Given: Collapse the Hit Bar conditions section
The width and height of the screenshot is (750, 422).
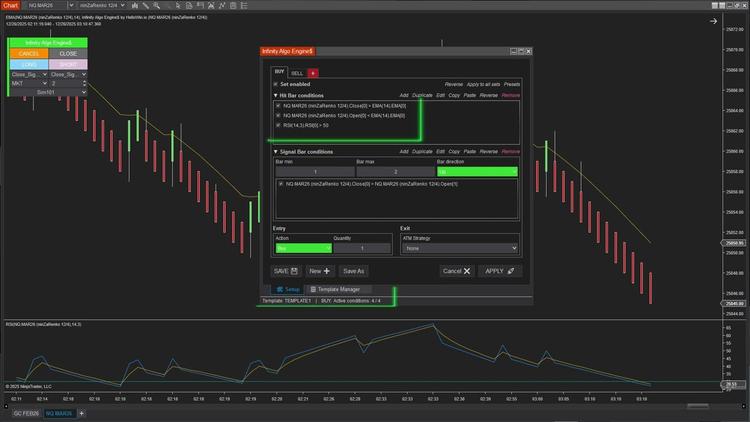Looking at the screenshot, I should 276,95.
